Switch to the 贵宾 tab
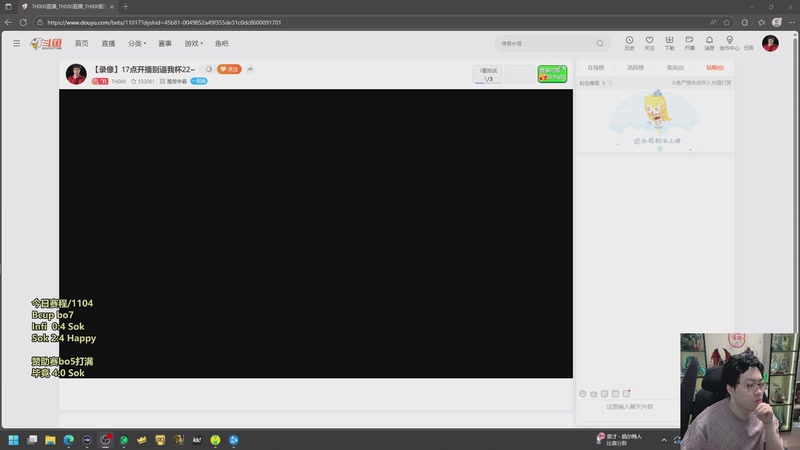This screenshot has height=450, width=800. click(675, 67)
